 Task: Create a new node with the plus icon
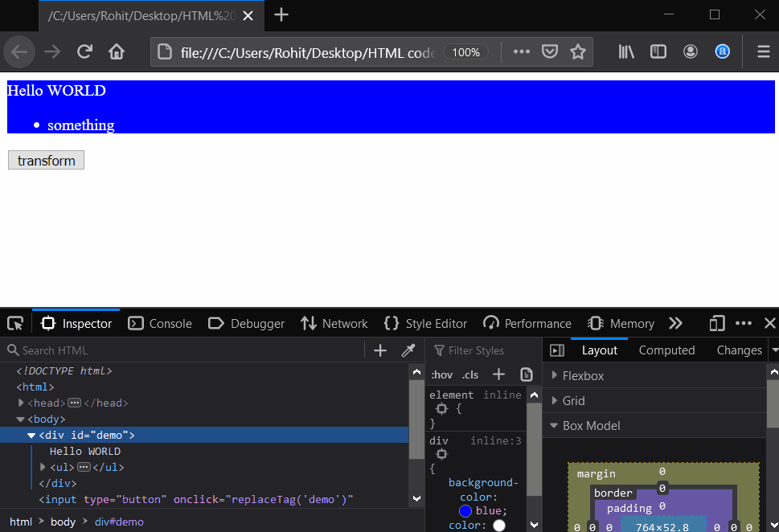pyautogui.click(x=379, y=350)
